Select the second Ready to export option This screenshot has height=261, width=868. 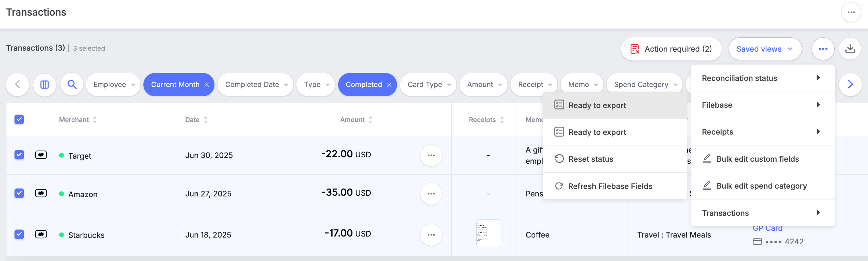pos(615,132)
